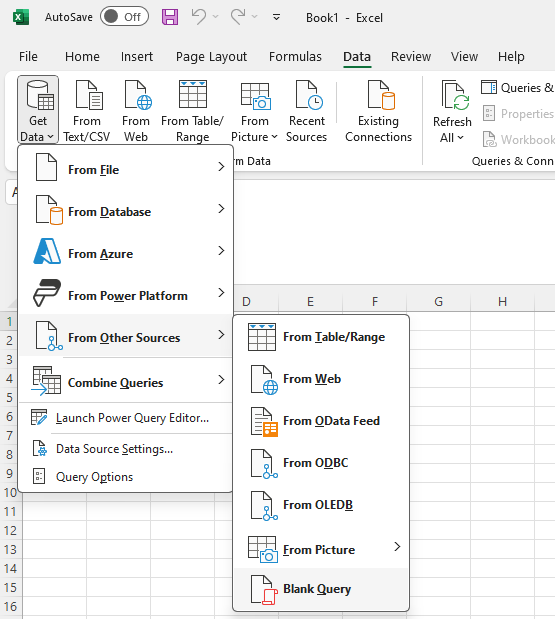Save the workbook with the floppy icon
Image resolution: width=555 pixels, height=619 pixels.
tap(170, 17)
